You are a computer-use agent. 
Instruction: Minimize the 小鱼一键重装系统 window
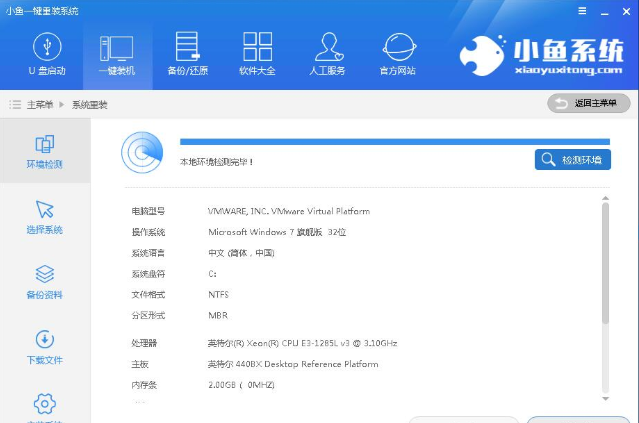click(x=605, y=12)
